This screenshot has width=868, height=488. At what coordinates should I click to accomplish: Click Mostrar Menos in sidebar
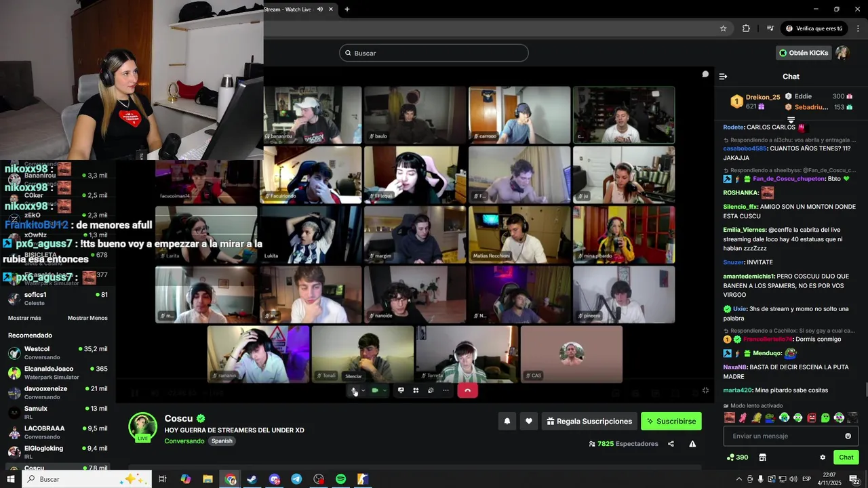87,318
